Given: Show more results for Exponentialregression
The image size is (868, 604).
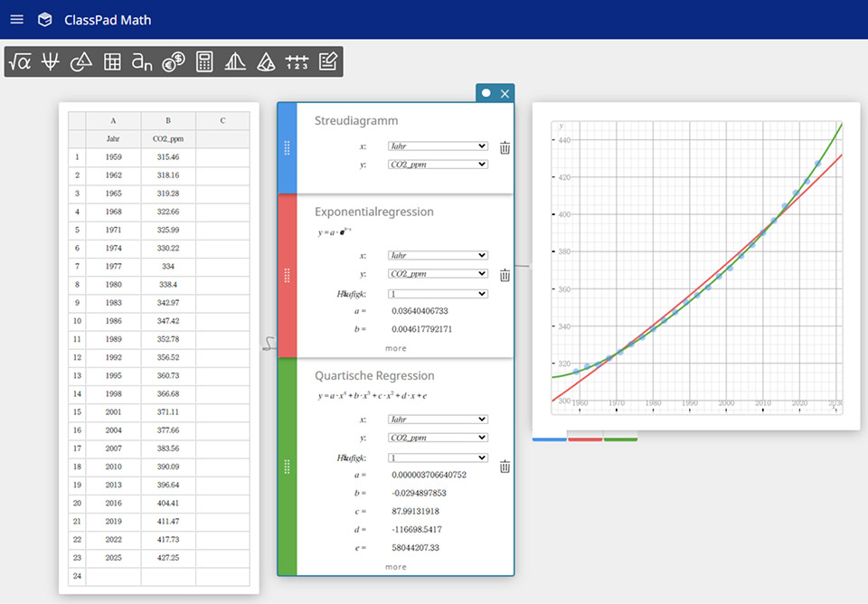Looking at the screenshot, I should (395, 348).
